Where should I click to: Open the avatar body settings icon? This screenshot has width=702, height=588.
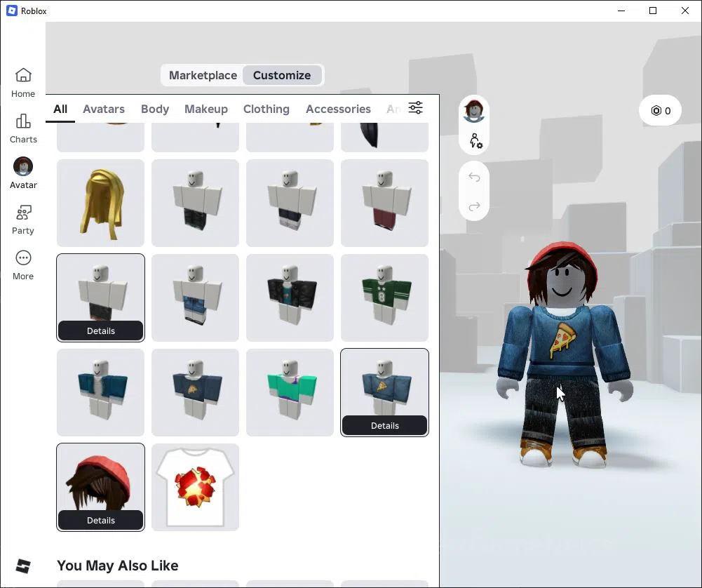click(475, 140)
